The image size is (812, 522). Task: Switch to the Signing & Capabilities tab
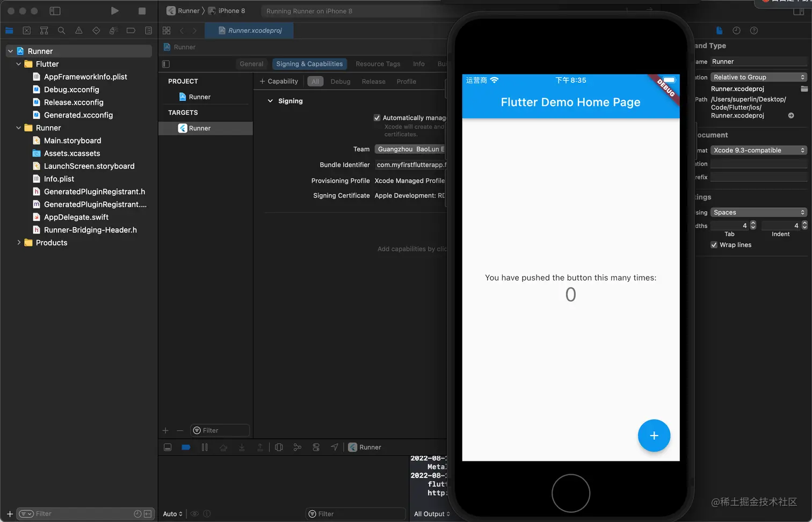click(x=309, y=64)
